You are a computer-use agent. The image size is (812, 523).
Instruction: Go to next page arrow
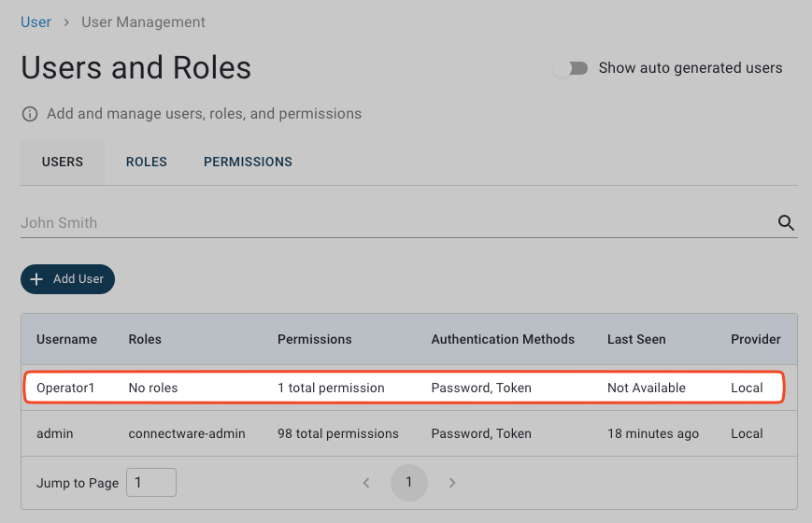(452, 483)
